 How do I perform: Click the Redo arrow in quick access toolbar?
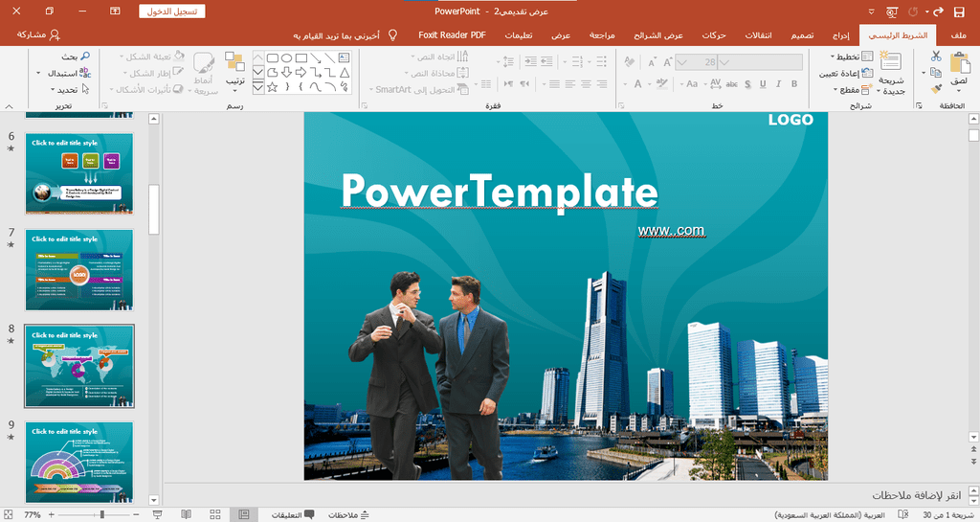pos(938,11)
